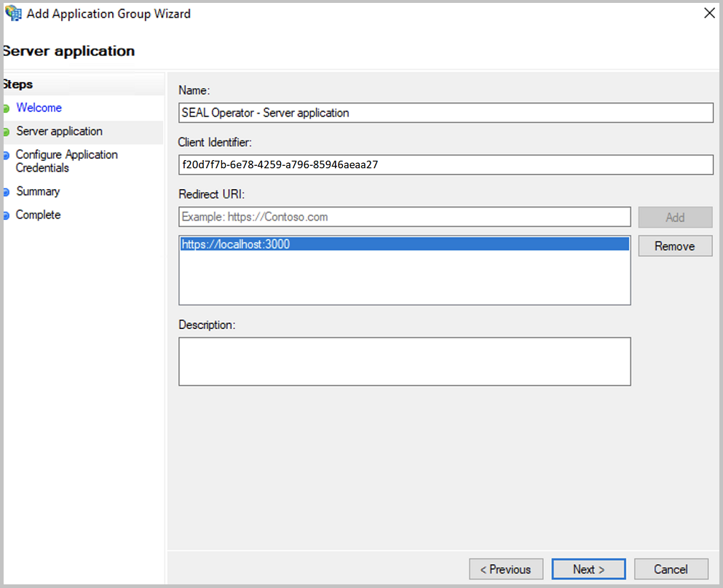Highlight the SEAL Operator name text
The width and height of the screenshot is (723, 588).
(264, 113)
